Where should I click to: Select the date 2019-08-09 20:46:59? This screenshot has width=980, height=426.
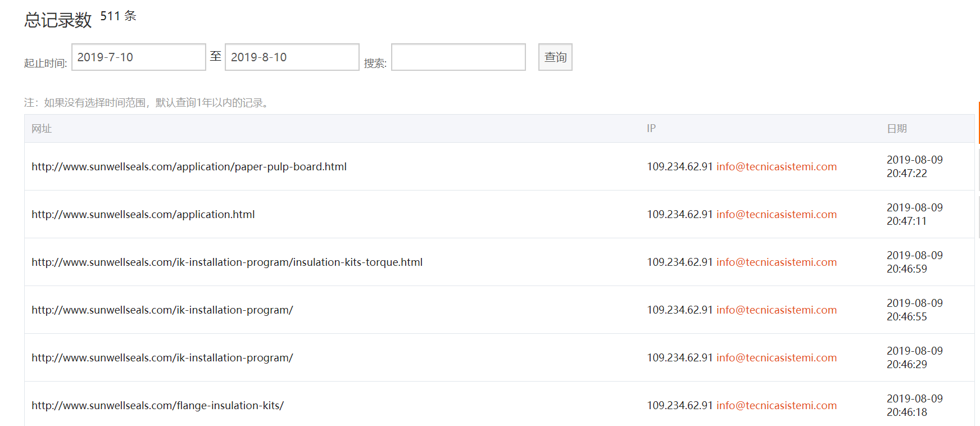point(915,262)
